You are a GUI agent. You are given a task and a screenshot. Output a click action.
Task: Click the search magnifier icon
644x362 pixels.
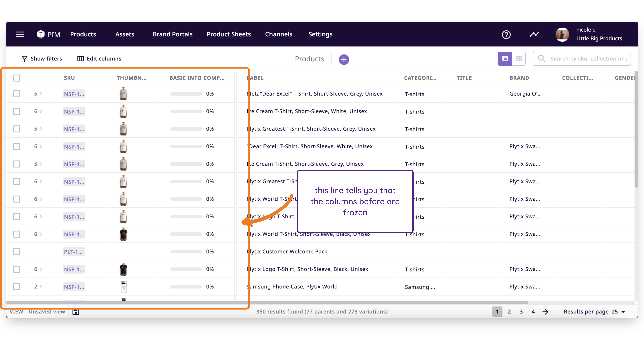coord(541,59)
